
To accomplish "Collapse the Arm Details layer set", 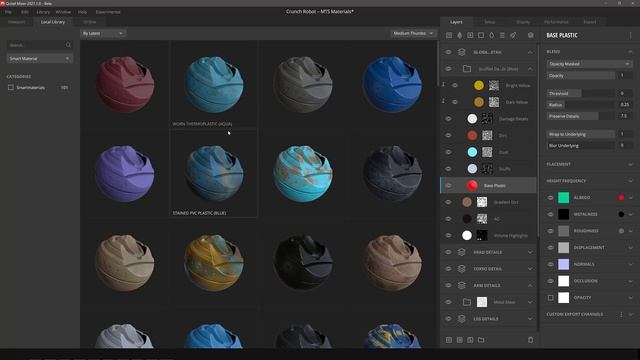I will (x=530, y=285).
